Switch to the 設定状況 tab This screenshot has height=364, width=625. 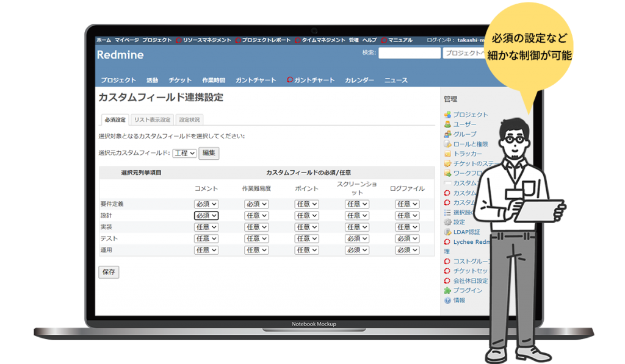tap(189, 120)
